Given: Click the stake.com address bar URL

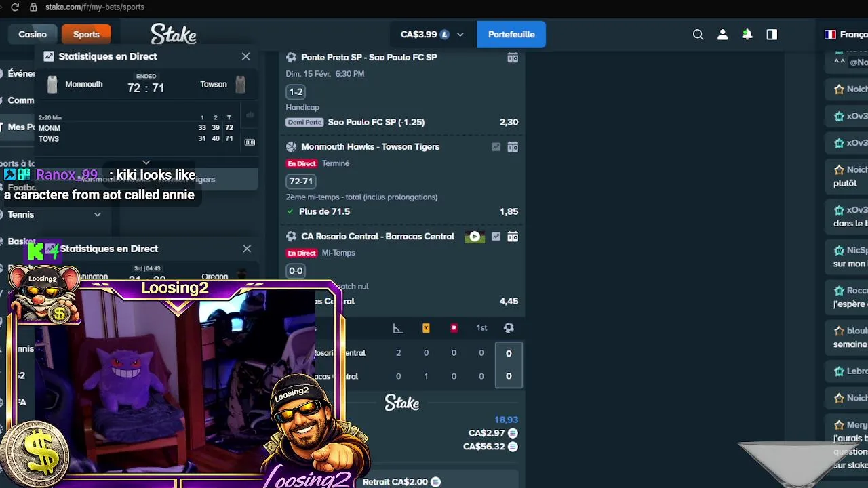Looking at the screenshot, I should (x=94, y=7).
